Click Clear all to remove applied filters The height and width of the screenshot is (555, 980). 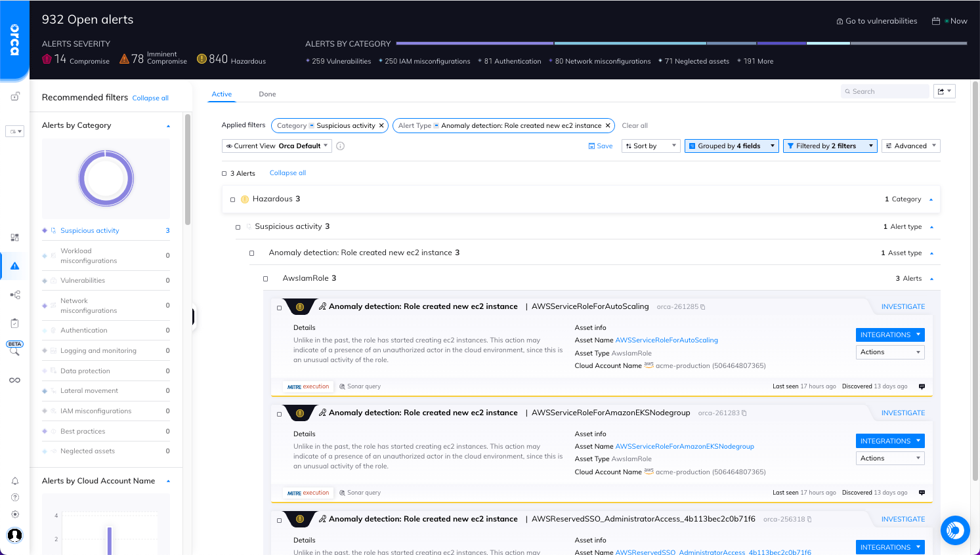[634, 125]
